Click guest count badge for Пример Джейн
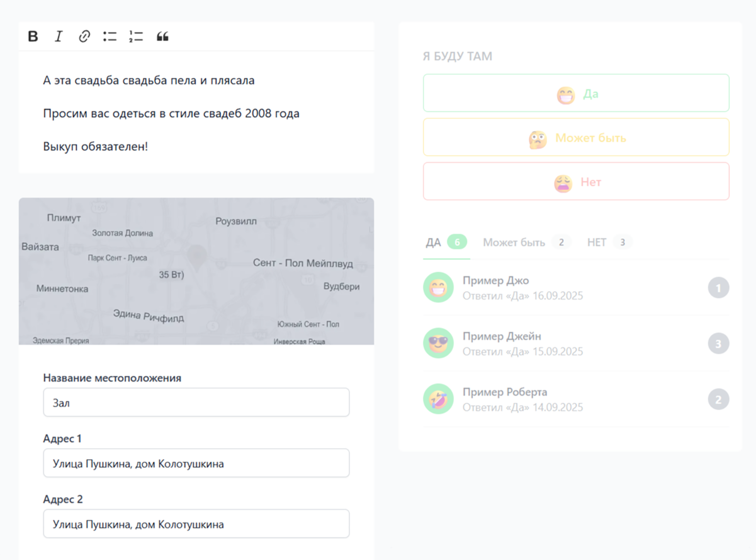 point(718,343)
